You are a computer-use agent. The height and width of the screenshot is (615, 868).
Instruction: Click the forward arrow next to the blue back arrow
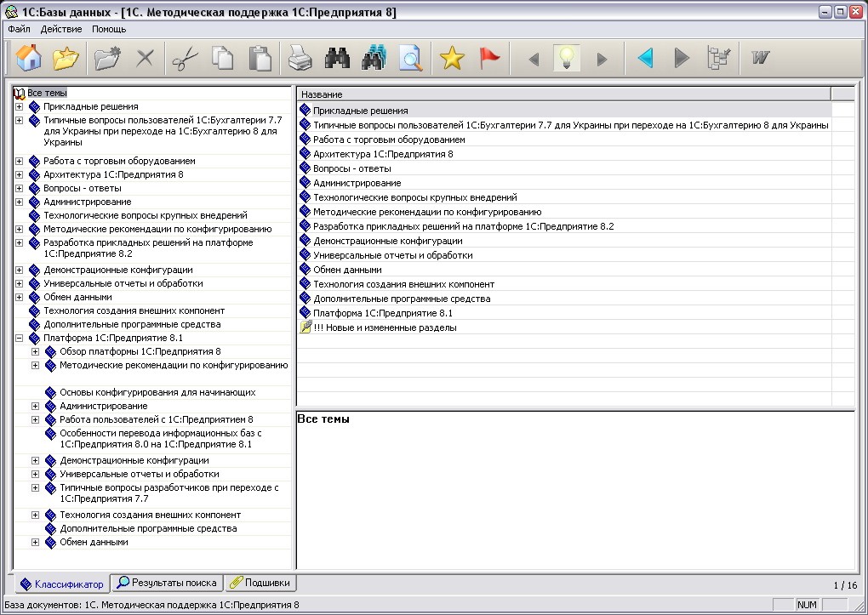[x=682, y=58]
